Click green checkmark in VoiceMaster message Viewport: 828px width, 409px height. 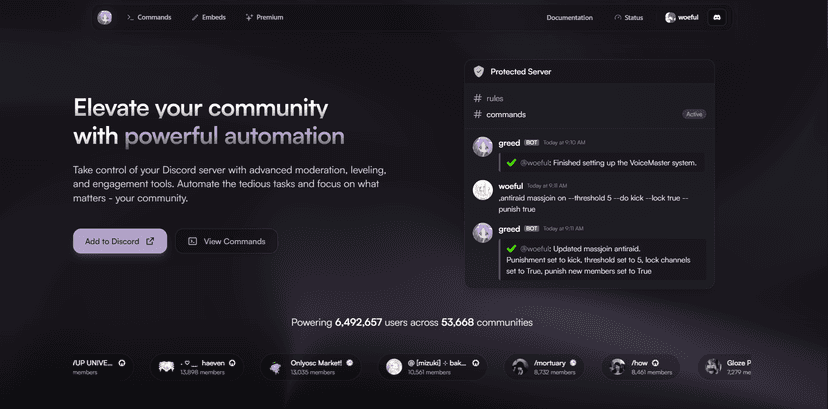(x=511, y=163)
